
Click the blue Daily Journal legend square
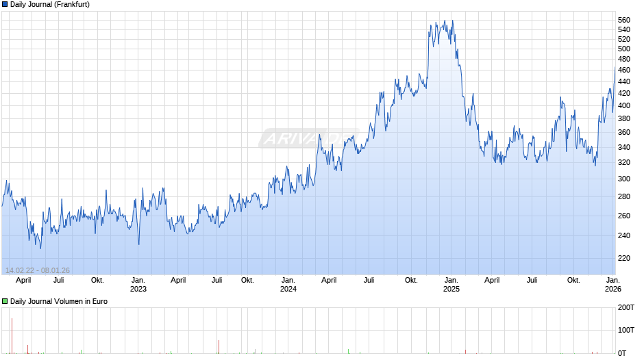point(5,5)
